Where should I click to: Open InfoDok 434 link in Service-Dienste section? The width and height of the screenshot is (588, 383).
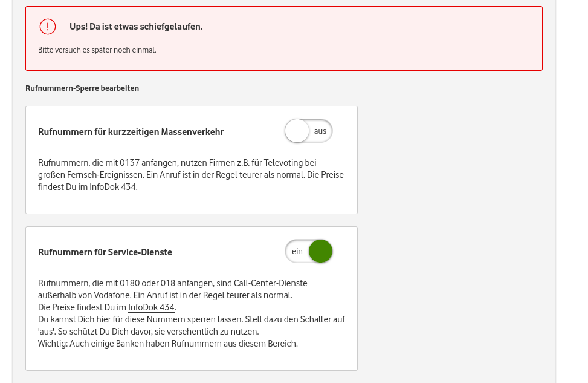151,307
